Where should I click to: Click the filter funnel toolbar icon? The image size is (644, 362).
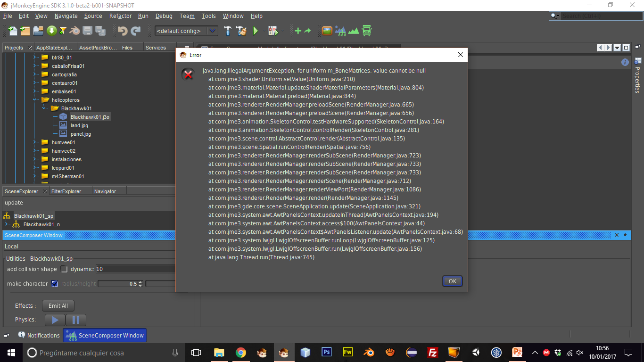[63, 31]
